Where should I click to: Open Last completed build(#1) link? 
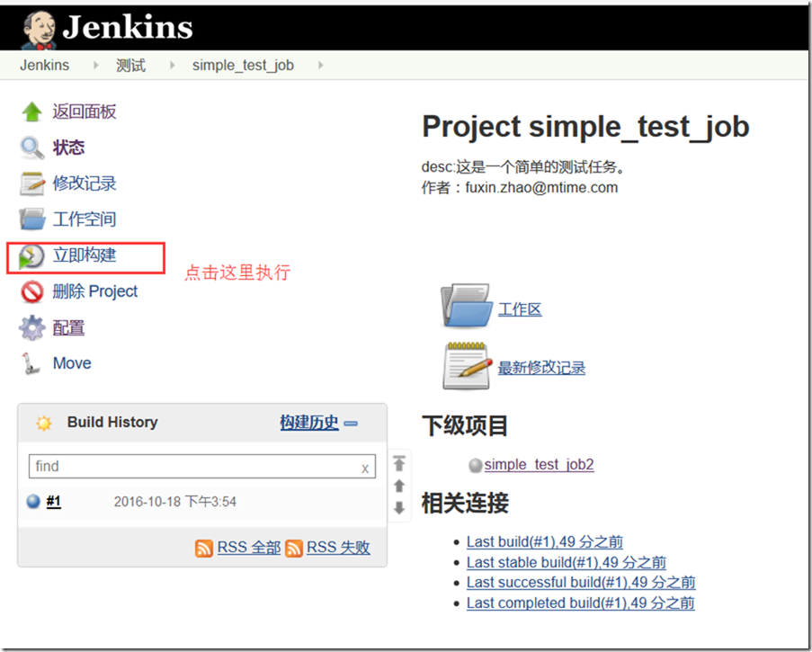[580, 603]
